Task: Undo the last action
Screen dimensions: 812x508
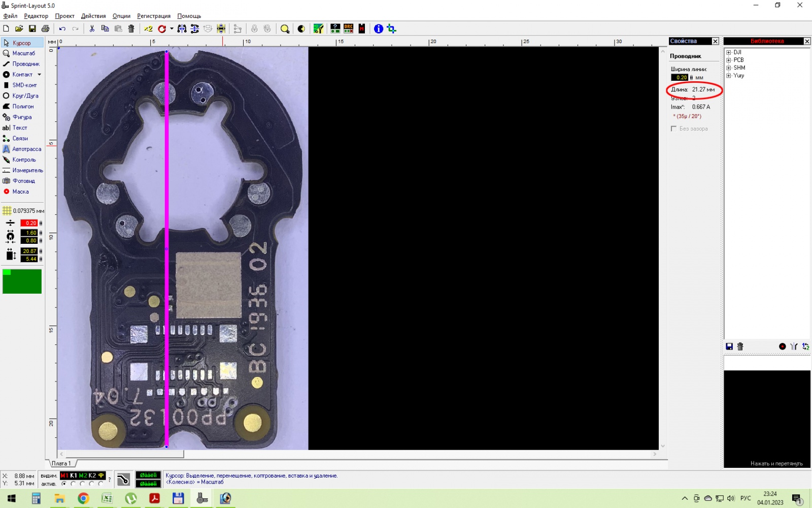Action: (x=62, y=29)
